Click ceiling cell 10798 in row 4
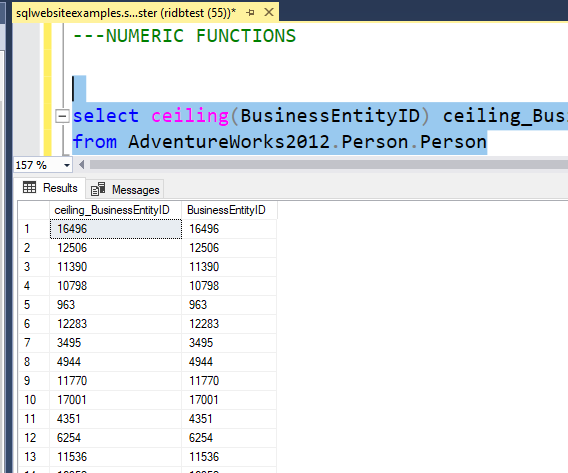Viewport: 568px width, 473px height. click(116, 286)
